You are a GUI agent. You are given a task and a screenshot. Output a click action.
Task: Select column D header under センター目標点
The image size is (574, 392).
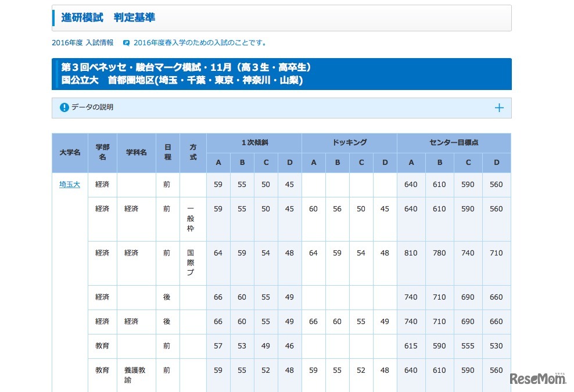[496, 163]
